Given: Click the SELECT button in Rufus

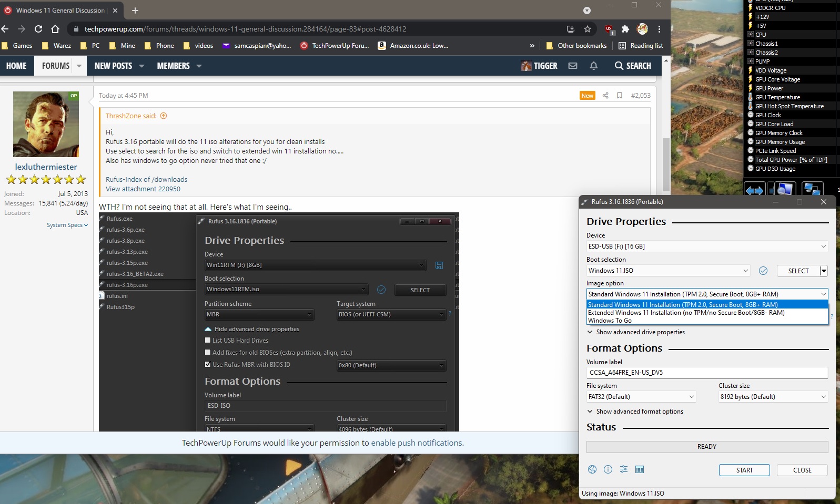Looking at the screenshot, I should point(798,271).
